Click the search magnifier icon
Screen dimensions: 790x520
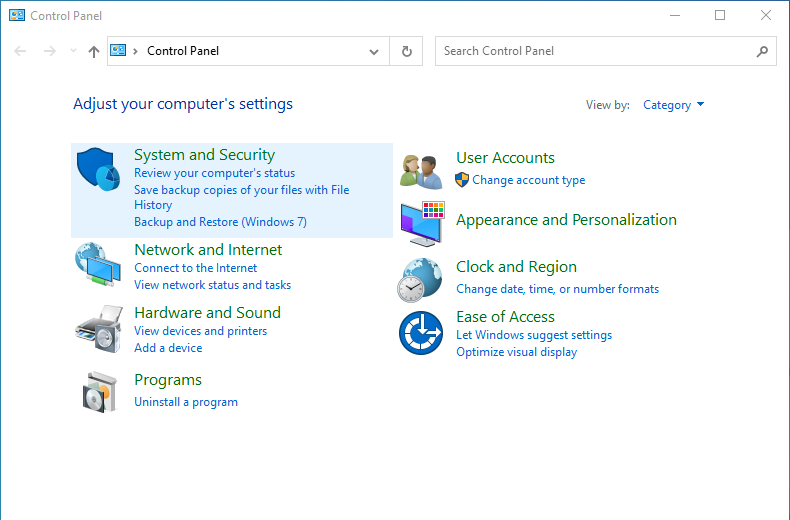click(x=762, y=51)
